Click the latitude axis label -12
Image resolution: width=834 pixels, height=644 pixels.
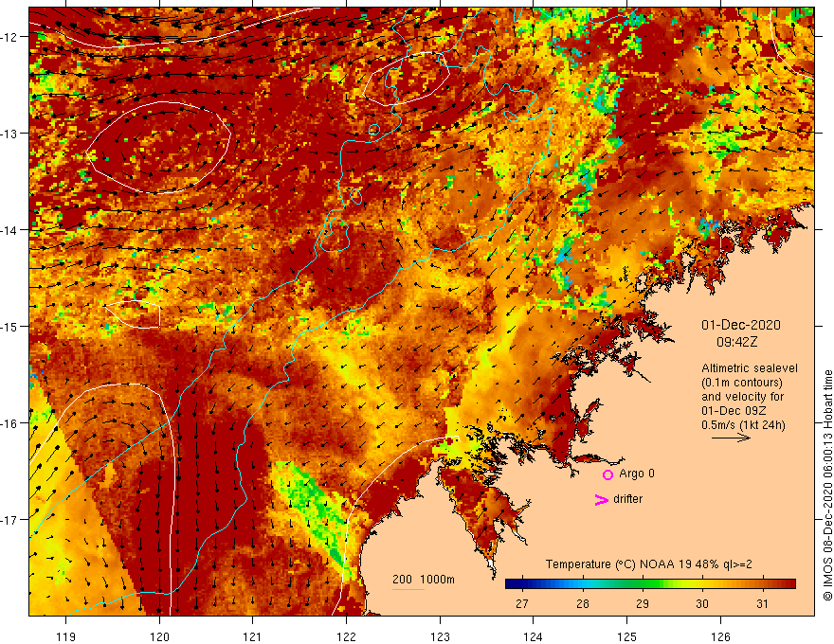click(x=9, y=37)
